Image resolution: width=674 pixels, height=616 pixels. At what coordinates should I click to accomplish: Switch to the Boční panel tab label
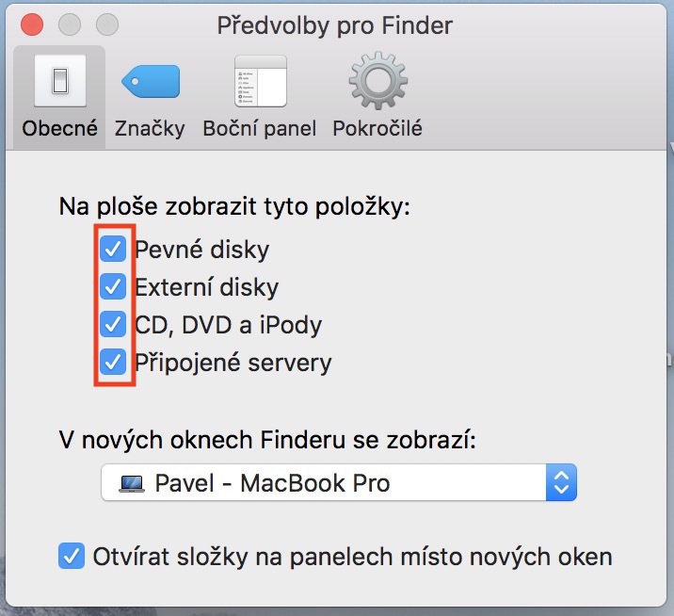click(x=259, y=129)
